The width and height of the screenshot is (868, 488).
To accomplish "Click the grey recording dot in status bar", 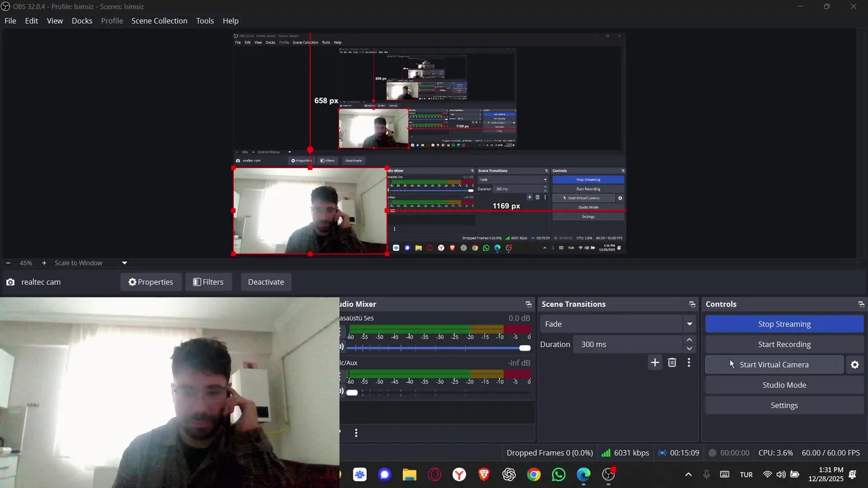I will click(712, 453).
